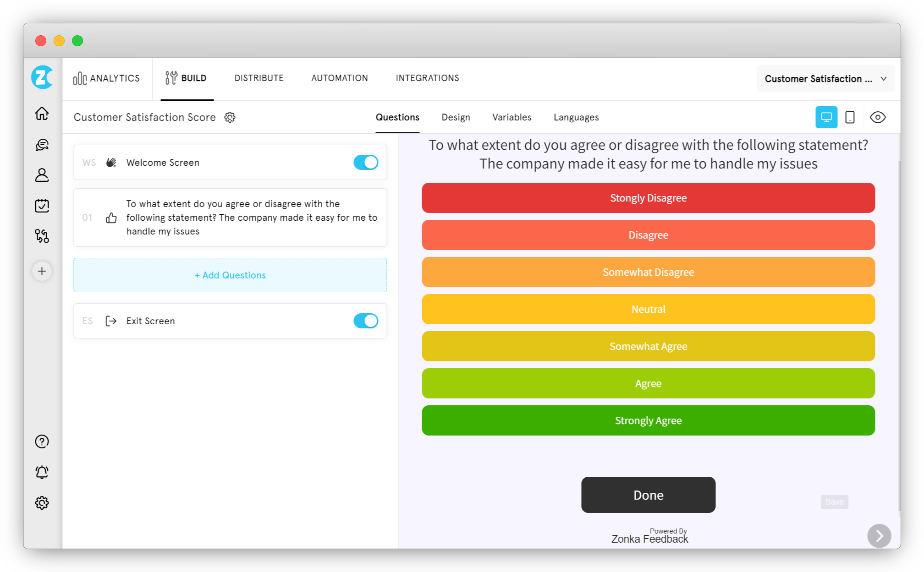Open the tasks calendar icon in the sidebar
The image size is (924, 572).
coord(42,206)
